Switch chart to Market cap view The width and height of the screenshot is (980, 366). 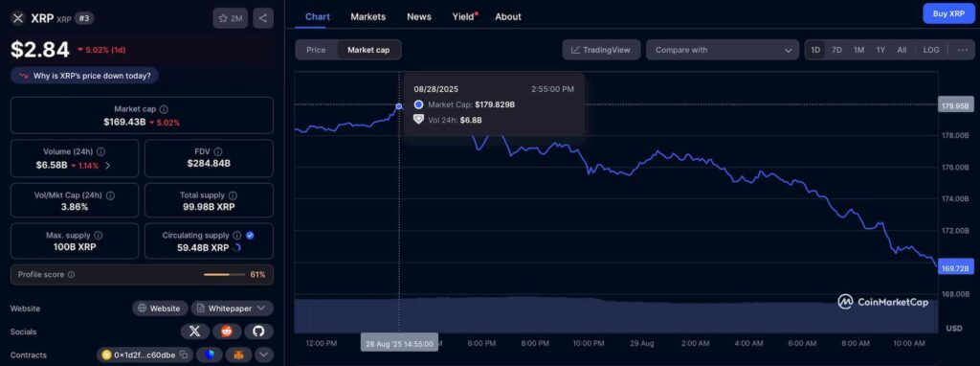point(368,50)
